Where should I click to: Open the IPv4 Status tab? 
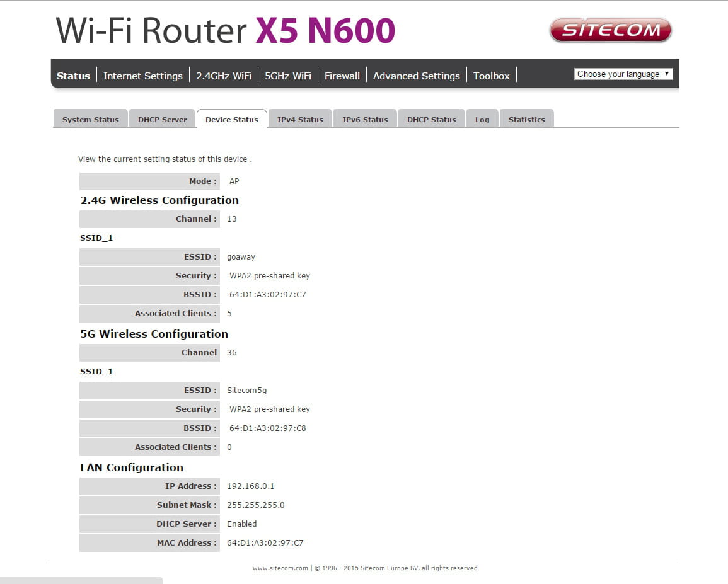[300, 119]
